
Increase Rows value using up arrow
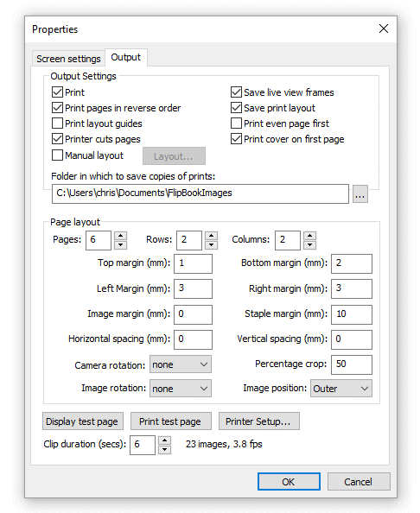212,236
